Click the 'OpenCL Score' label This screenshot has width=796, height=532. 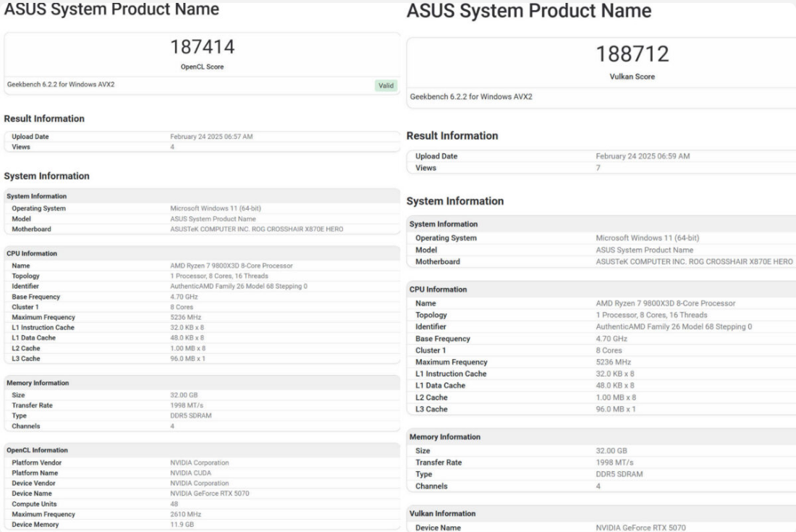coord(202,67)
